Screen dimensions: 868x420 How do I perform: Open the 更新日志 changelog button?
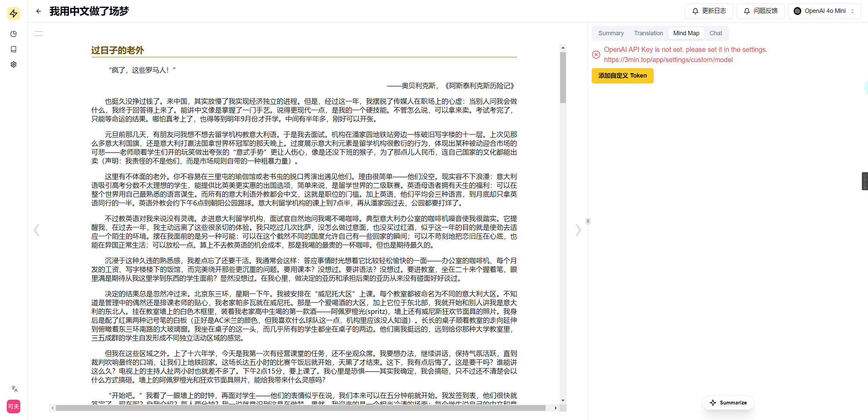pos(709,11)
